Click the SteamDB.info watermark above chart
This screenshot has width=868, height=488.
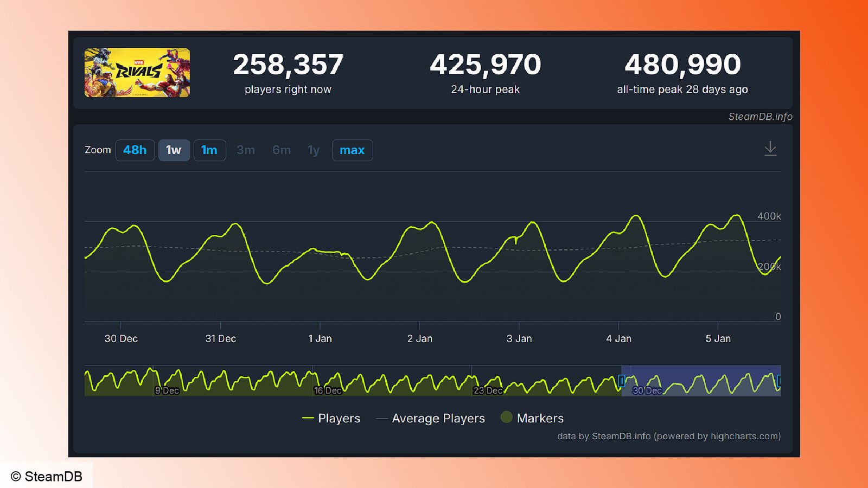tap(759, 117)
